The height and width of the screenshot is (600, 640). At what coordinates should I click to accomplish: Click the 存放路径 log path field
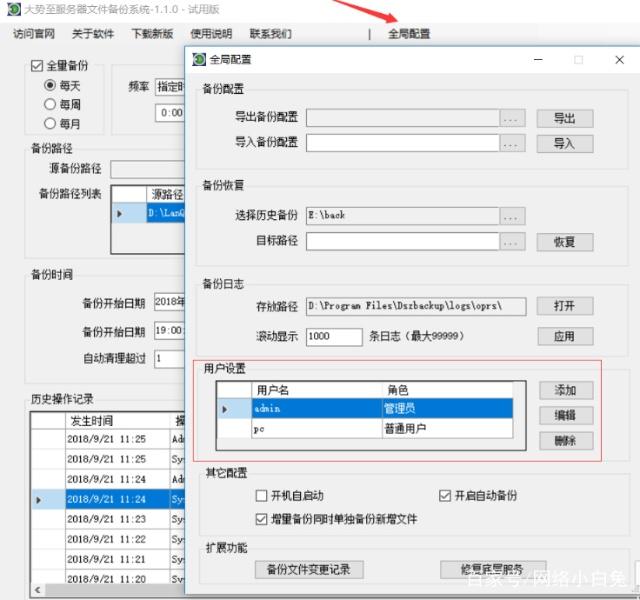click(x=416, y=307)
